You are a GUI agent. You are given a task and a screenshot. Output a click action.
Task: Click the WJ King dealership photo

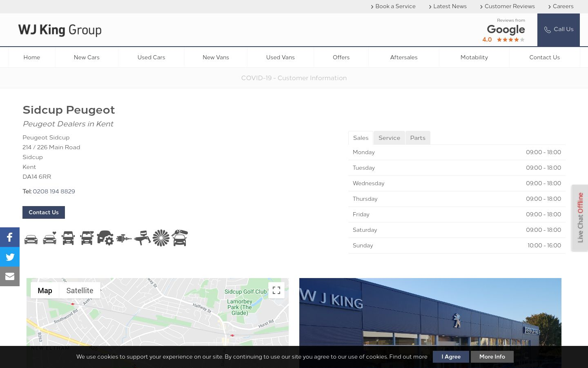[x=430, y=323]
